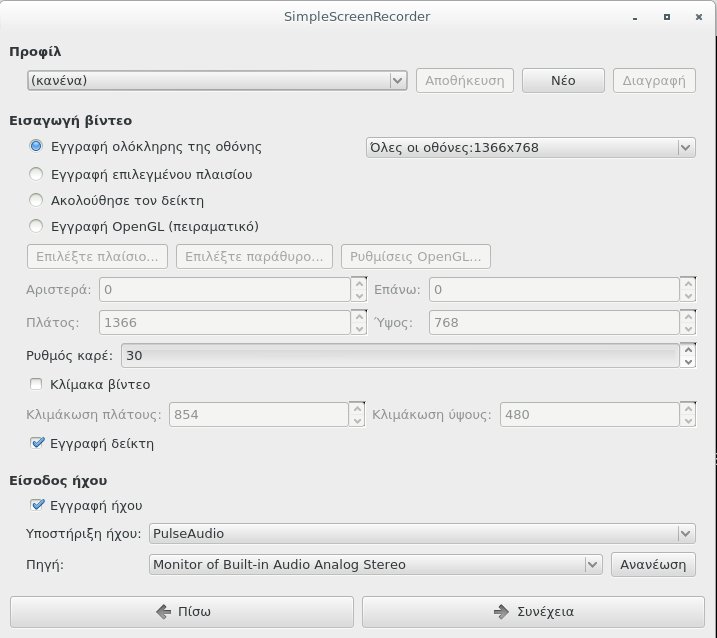This screenshot has width=717, height=638.
Task: Select Εγγραφή επιλεγμένου πλαισίου radio option
Action: coord(37,174)
